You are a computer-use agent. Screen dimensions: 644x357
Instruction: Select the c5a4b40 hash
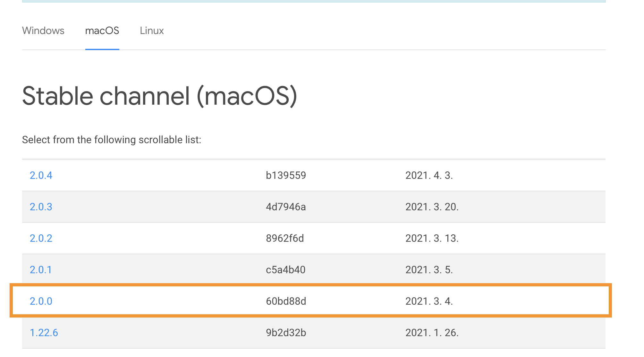coord(286,270)
